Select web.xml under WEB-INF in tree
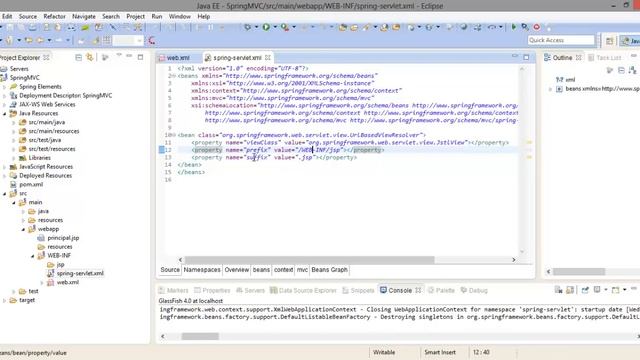 point(67,282)
